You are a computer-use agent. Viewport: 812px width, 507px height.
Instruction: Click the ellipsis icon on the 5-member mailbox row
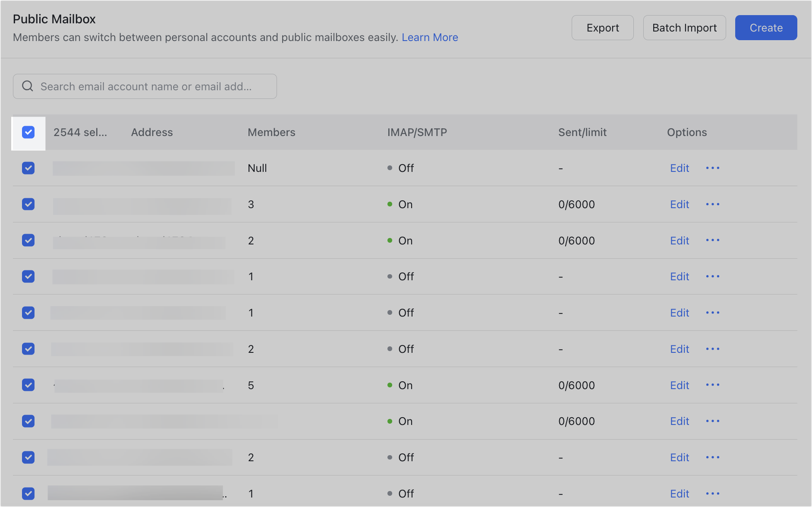tap(712, 385)
